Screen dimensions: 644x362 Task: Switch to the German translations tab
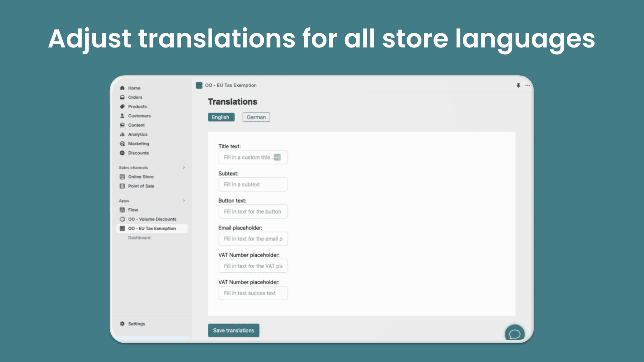tap(256, 117)
